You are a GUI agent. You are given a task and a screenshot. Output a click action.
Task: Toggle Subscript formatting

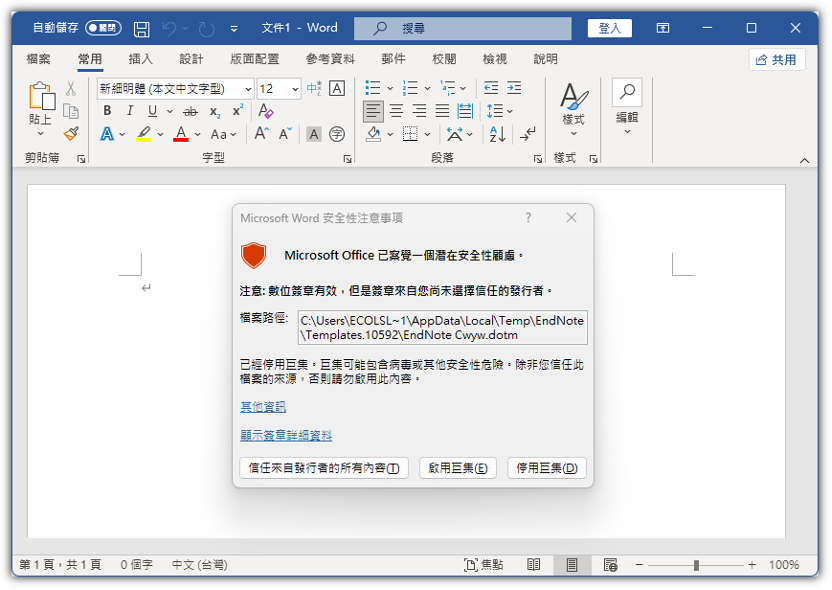coord(214,111)
